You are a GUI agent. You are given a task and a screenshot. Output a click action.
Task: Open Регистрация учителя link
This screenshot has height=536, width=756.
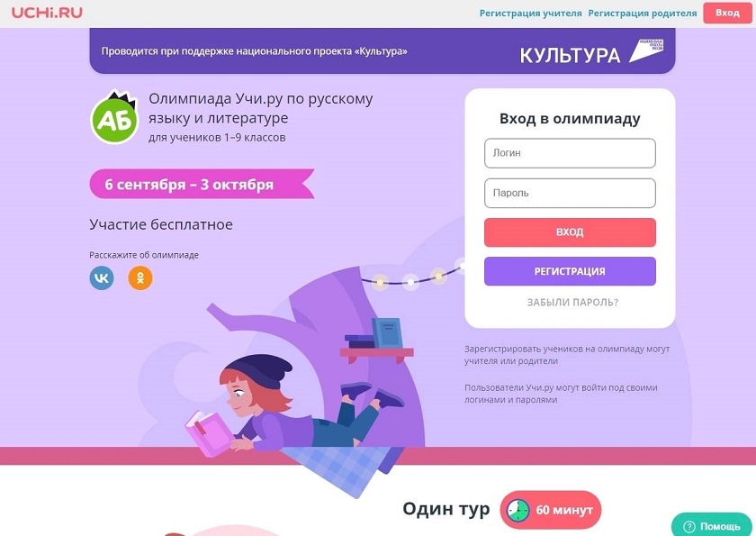(x=530, y=13)
